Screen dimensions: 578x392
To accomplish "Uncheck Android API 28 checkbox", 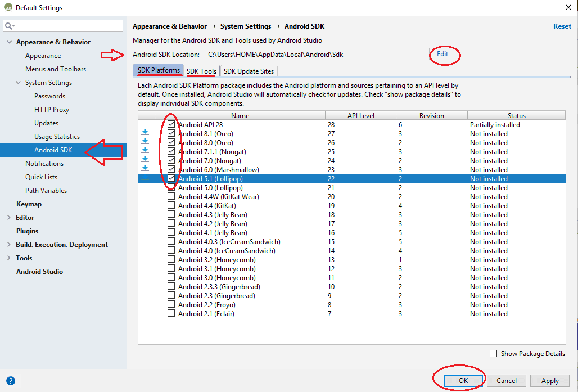I will 171,124.
